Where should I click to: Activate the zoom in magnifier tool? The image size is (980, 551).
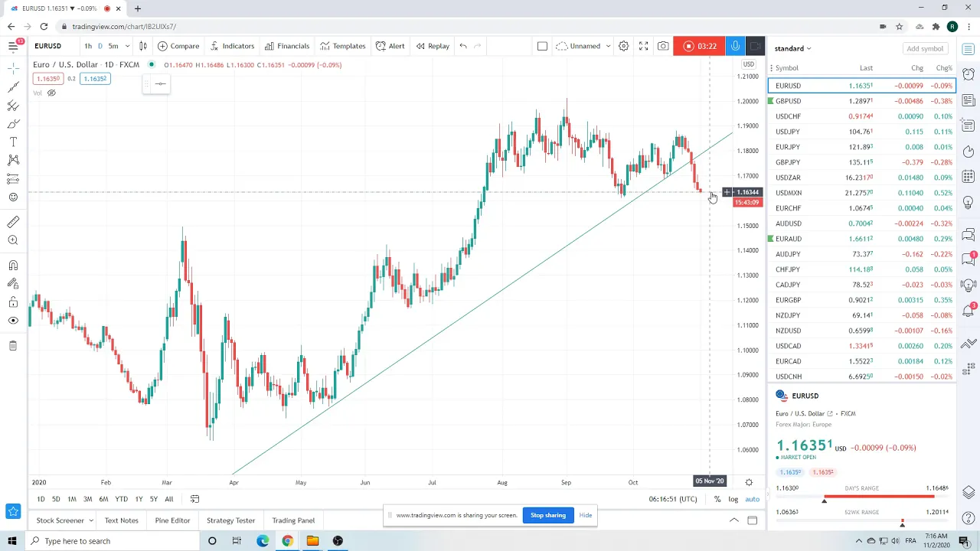click(x=13, y=240)
